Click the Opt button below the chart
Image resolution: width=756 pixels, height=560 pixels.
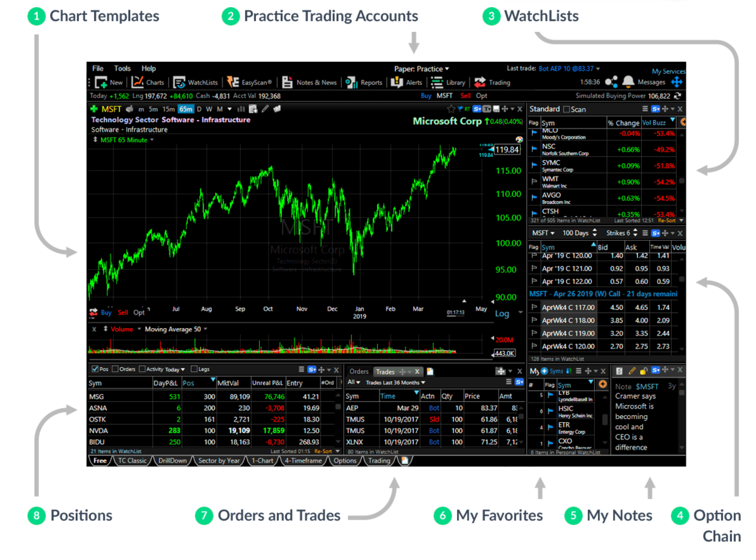[139, 313]
